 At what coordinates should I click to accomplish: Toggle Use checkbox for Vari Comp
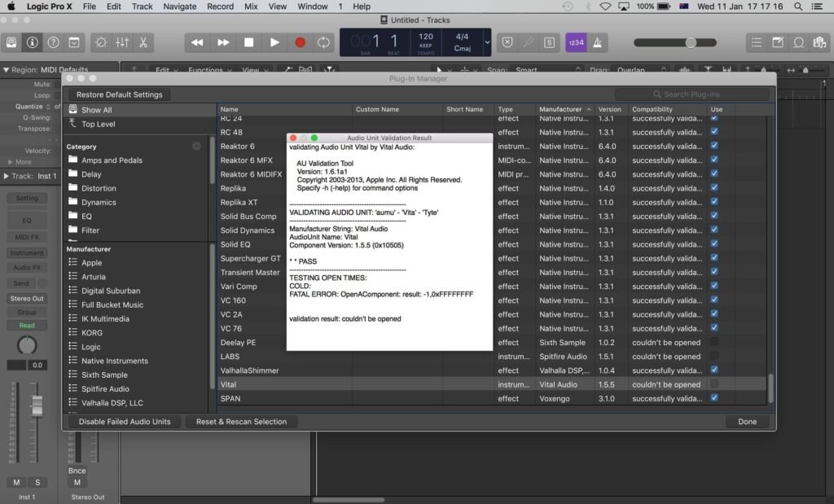coord(714,286)
